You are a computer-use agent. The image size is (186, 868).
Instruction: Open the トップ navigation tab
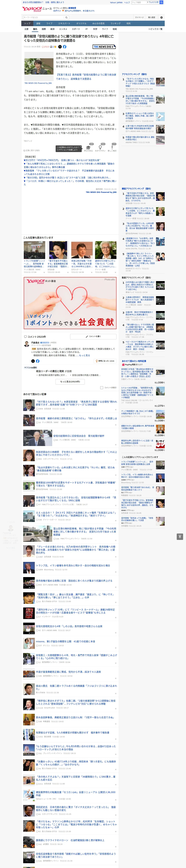click(x=27, y=24)
